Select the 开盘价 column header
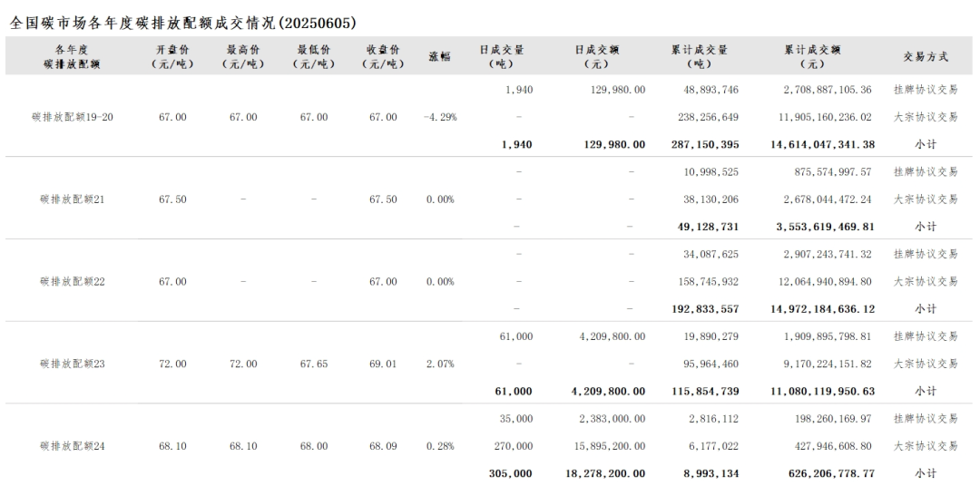 tap(172, 56)
